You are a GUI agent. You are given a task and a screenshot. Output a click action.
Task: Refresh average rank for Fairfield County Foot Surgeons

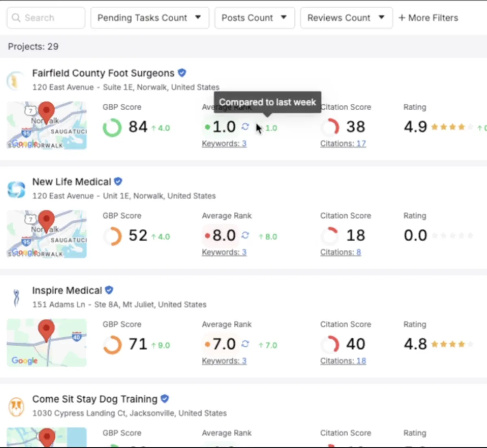(245, 126)
